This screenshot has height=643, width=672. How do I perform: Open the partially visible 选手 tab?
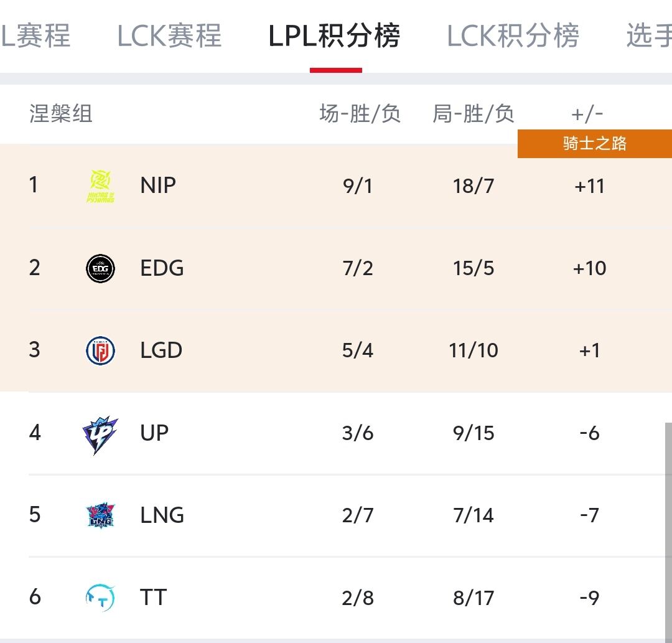tap(648, 36)
